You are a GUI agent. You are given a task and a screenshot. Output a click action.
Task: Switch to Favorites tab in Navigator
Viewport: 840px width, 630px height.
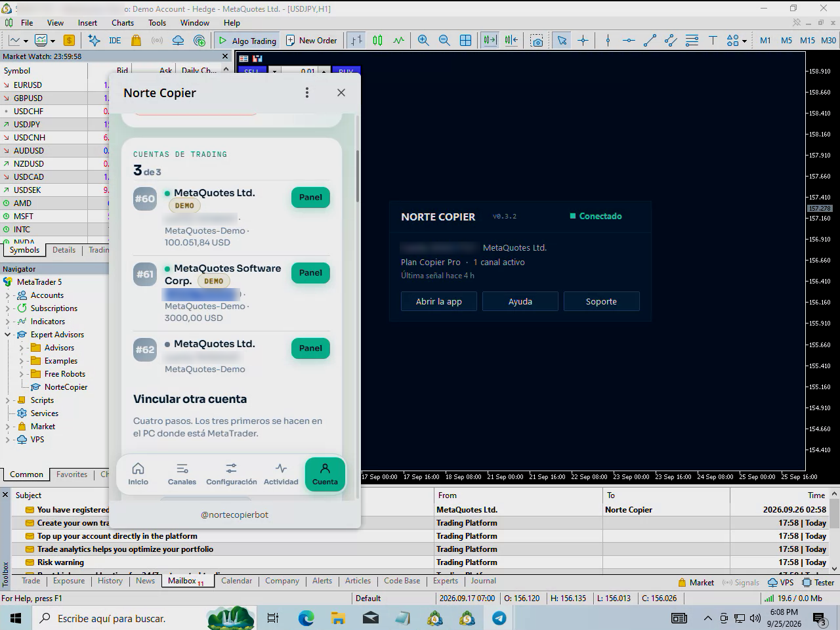point(72,474)
